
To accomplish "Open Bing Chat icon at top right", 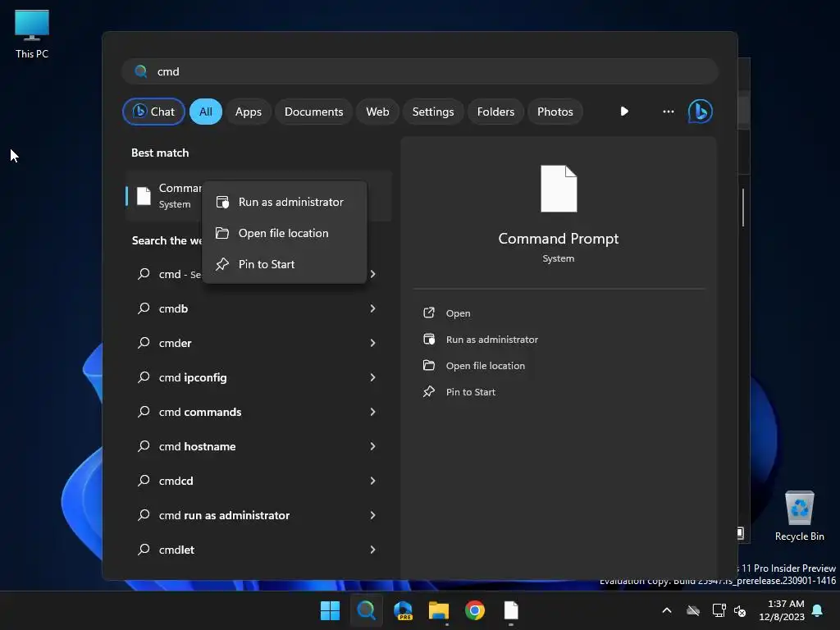I will (701, 112).
